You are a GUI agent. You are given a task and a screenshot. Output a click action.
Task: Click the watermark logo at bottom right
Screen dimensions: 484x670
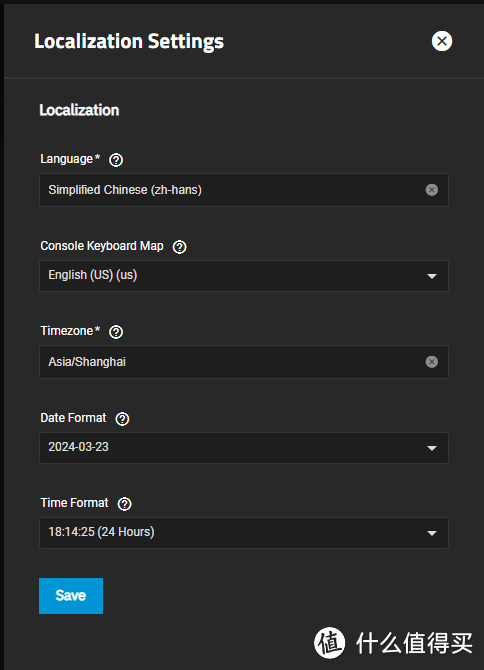coord(393,642)
